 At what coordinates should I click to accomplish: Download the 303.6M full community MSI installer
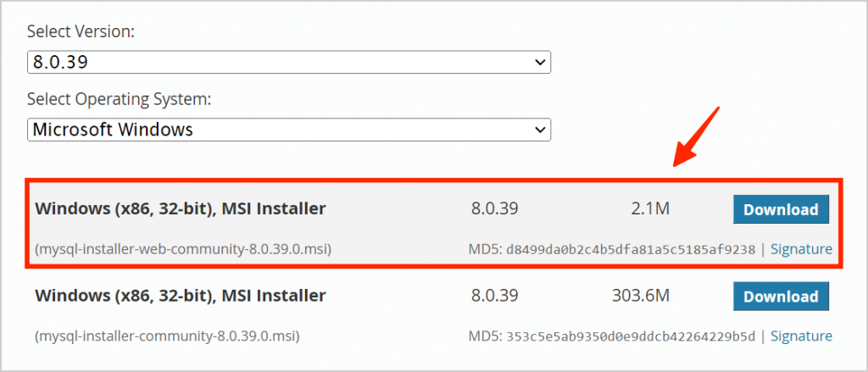click(x=781, y=297)
